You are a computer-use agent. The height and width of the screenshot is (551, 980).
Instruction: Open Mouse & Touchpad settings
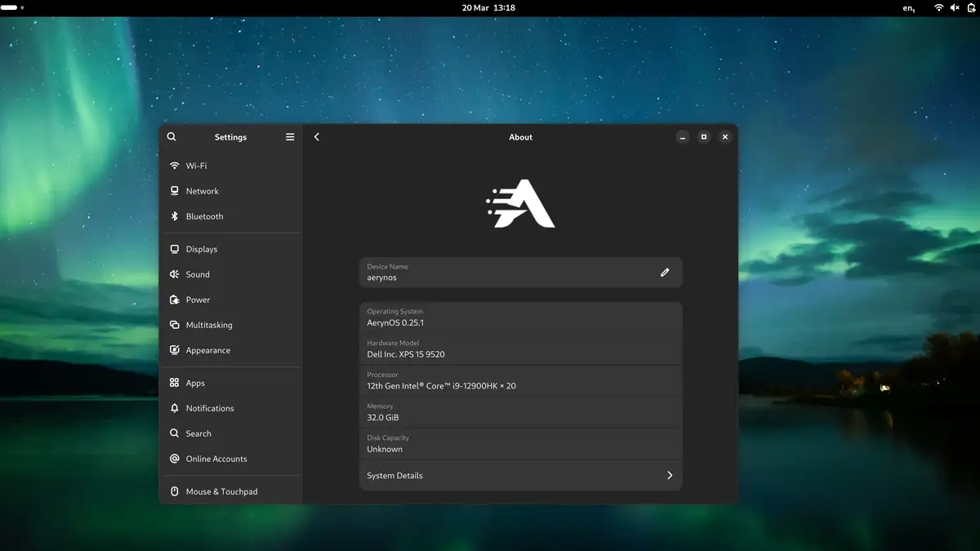point(221,491)
